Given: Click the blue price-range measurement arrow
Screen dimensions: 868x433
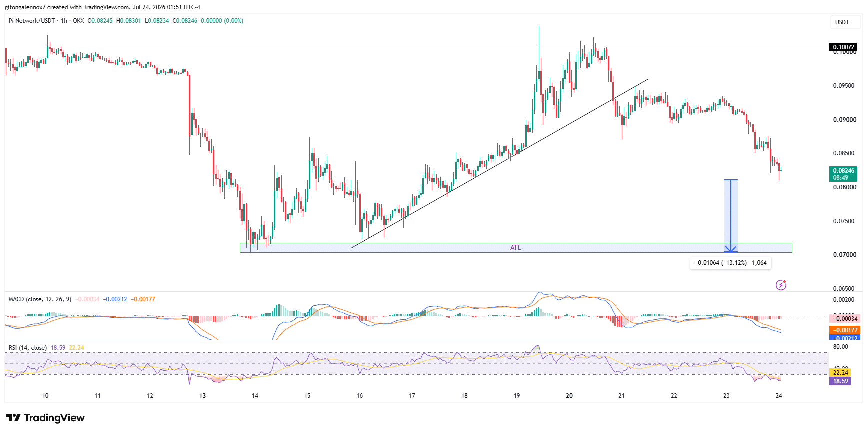Looking at the screenshot, I should (731, 216).
